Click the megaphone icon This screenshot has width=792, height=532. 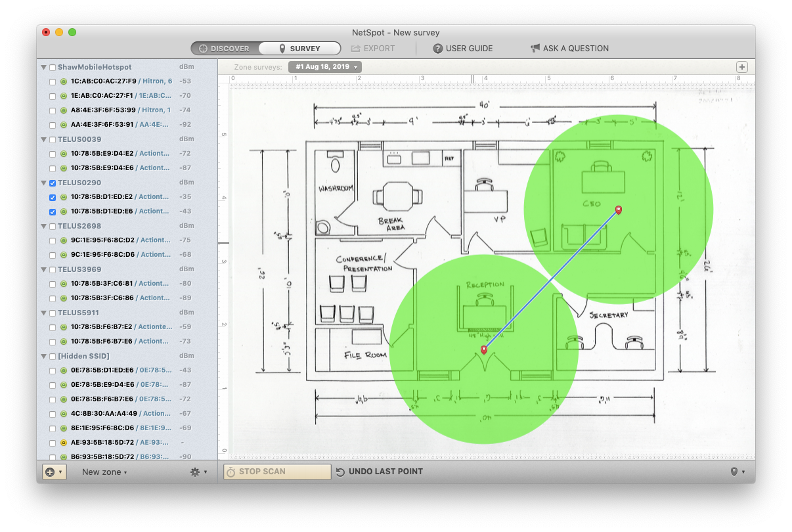(535, 49)
